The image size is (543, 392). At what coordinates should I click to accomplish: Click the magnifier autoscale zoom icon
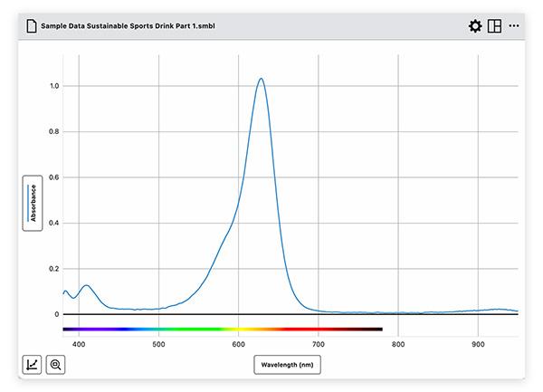click(x=55, y=365)
